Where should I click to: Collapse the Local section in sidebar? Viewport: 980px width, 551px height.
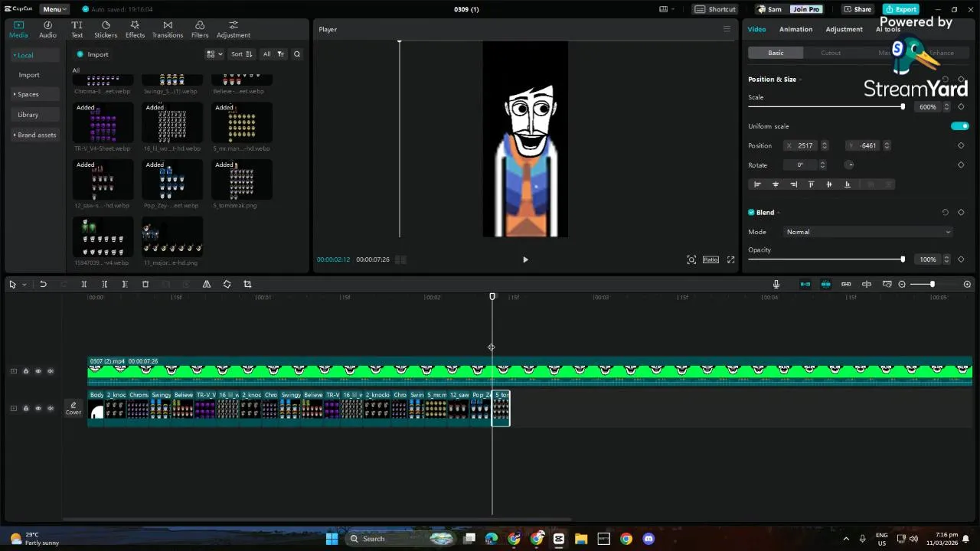34,55
